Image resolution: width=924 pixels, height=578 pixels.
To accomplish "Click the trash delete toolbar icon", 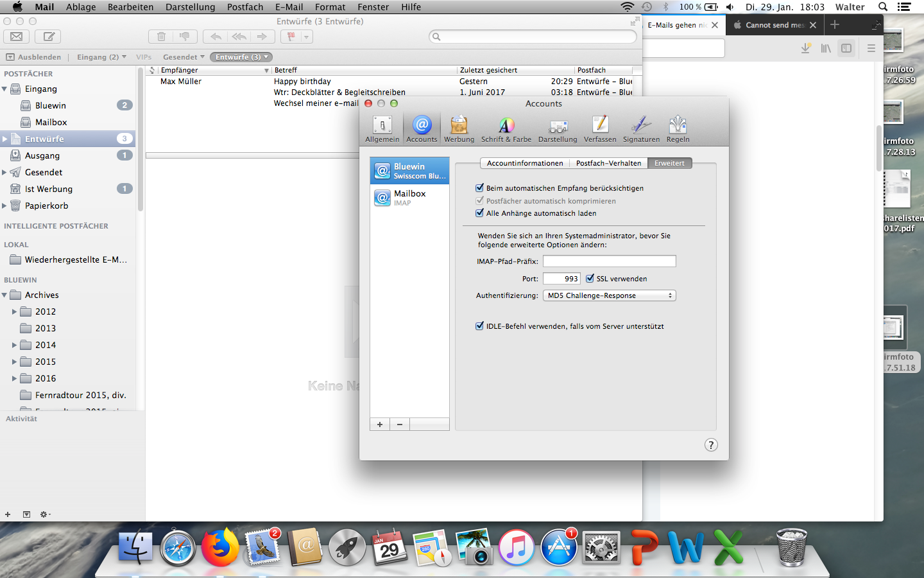I will [161, 37].
